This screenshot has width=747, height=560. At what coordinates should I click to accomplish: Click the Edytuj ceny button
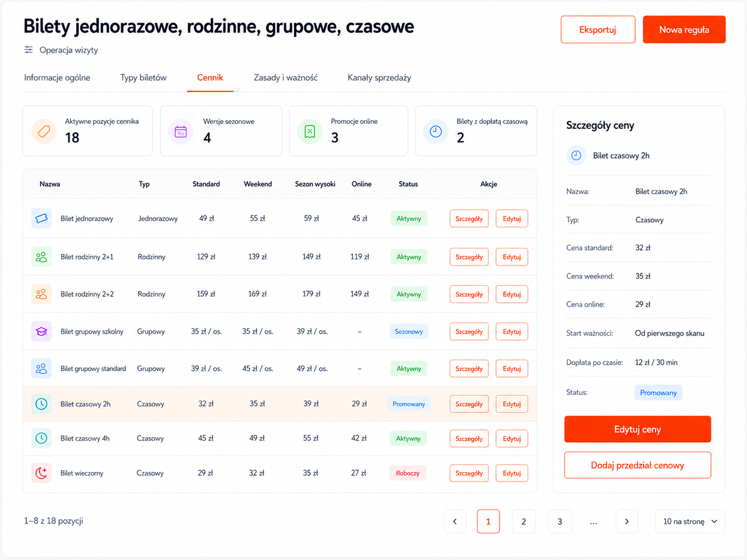pos(638,429)
